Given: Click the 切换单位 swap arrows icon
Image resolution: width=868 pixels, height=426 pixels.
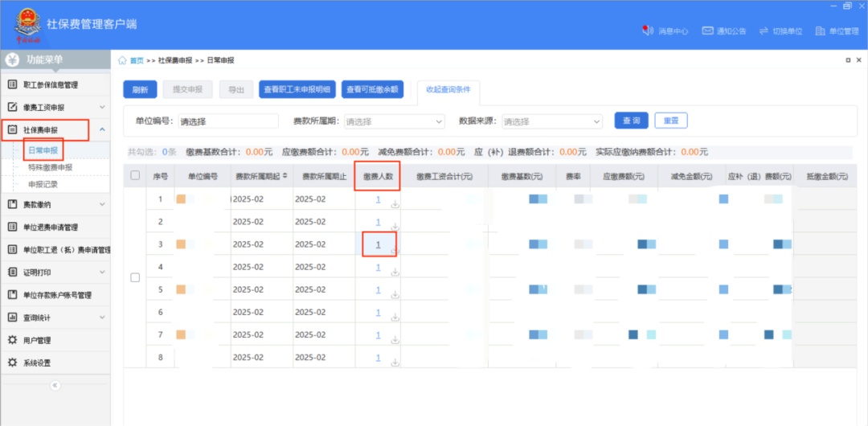Looking at the screenshot, I should (764, 31).
